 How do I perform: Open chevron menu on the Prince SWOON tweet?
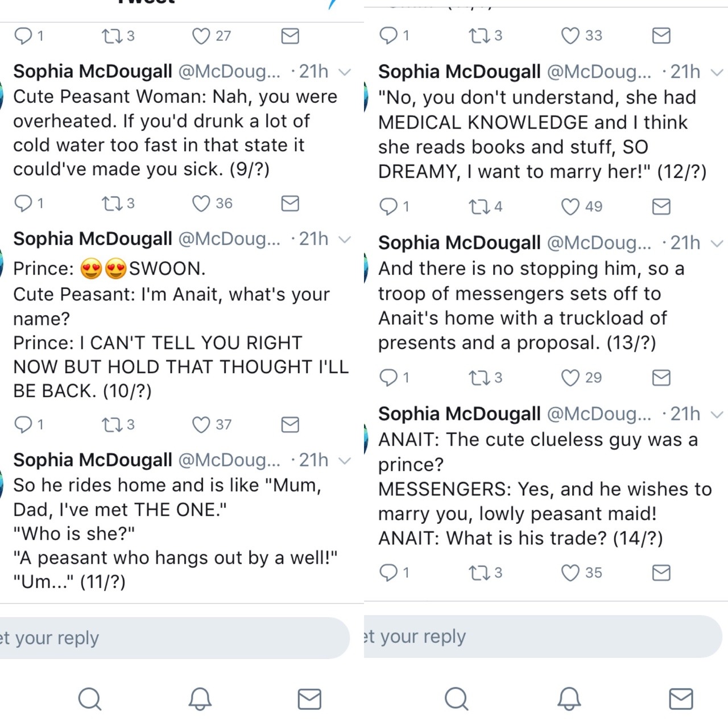(345, 239)
